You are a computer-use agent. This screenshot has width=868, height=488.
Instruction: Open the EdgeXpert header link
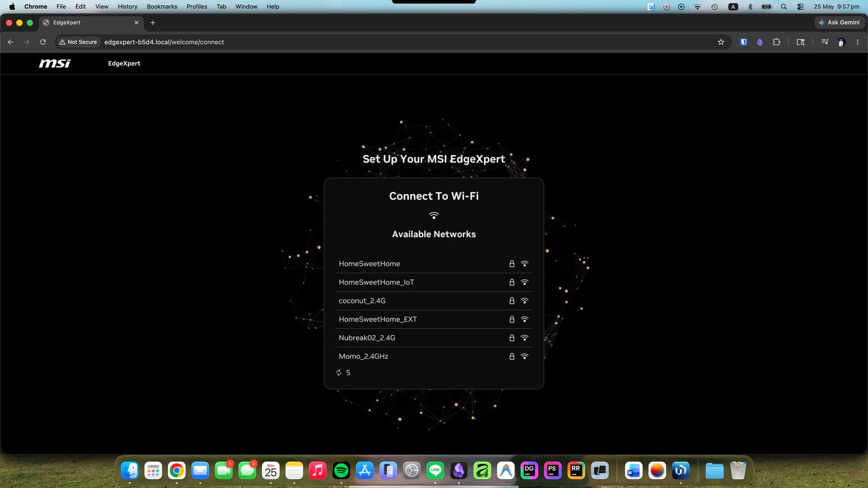[x=124, y=63]
